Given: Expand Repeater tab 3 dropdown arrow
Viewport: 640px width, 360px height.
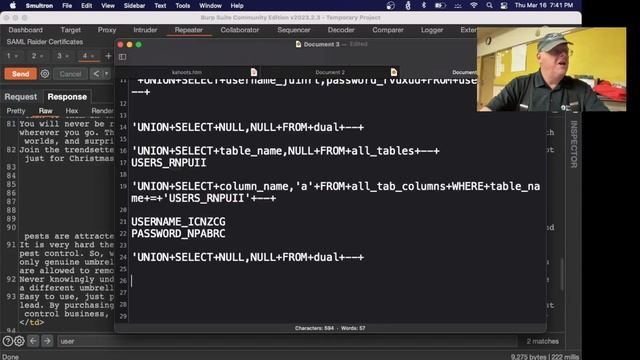Looking at the screenshot, I should tap(67, 56).
